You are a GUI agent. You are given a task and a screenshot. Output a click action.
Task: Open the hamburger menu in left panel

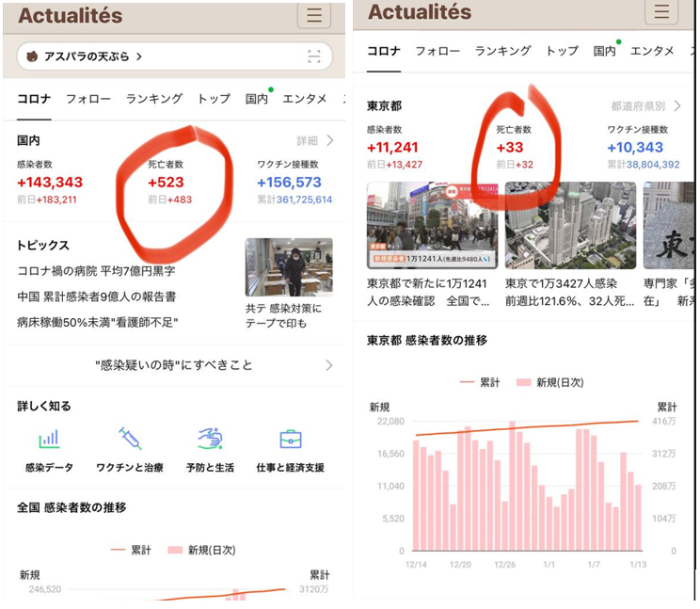click(314, 15)
